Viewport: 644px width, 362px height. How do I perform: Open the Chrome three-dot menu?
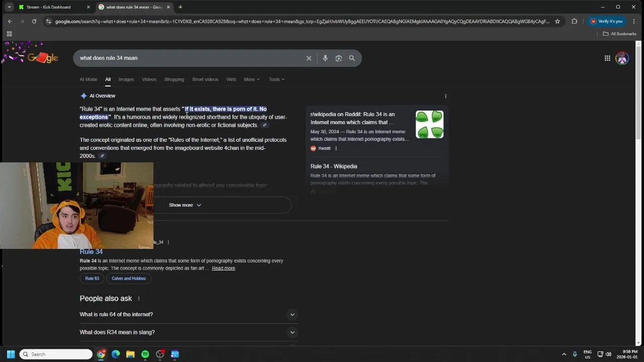click(634, 21)
